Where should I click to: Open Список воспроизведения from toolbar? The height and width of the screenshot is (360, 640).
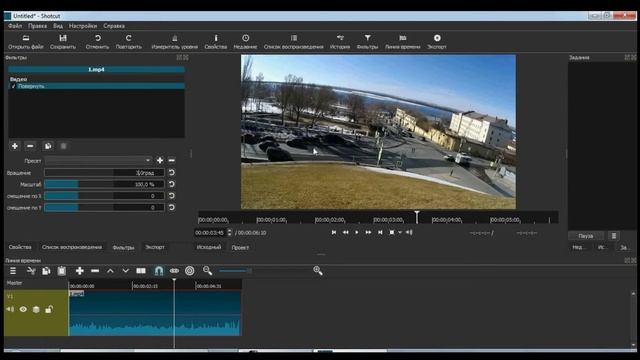coord(293,42)
